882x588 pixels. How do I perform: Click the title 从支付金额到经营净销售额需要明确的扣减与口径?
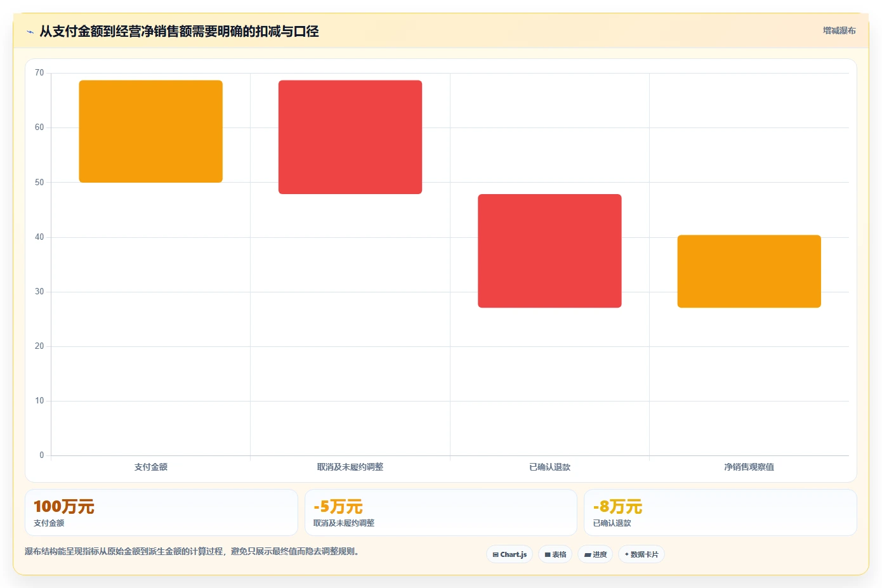click(179, 31)
